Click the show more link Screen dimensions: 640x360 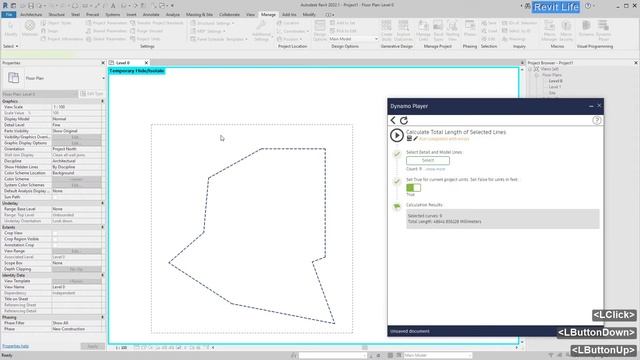pos(435,169)
